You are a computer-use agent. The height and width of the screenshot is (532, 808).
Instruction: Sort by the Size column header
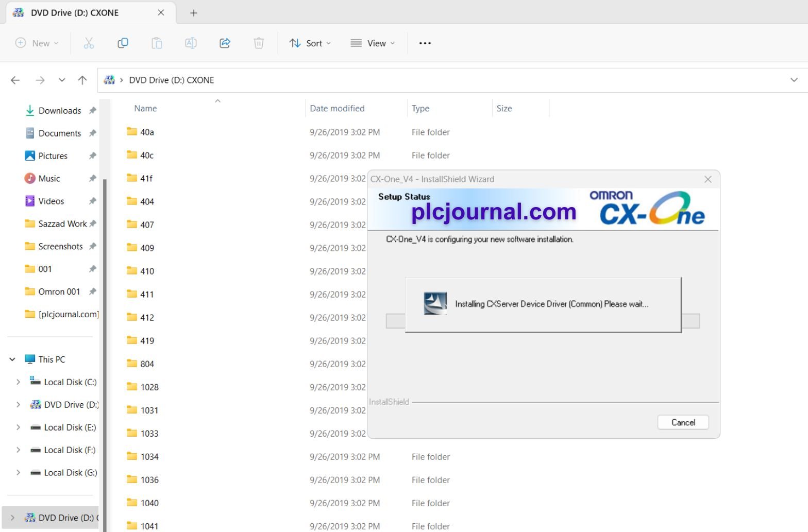click(504, 109)
